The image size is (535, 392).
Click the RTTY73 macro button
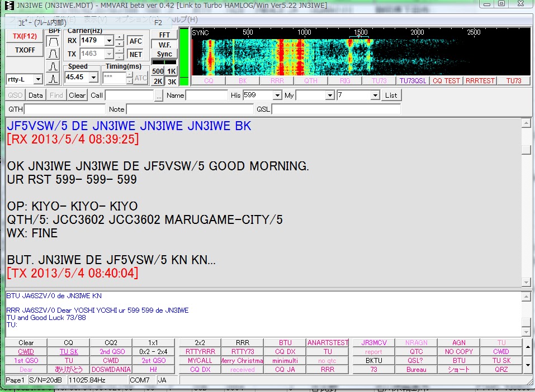tap(243, 351)
